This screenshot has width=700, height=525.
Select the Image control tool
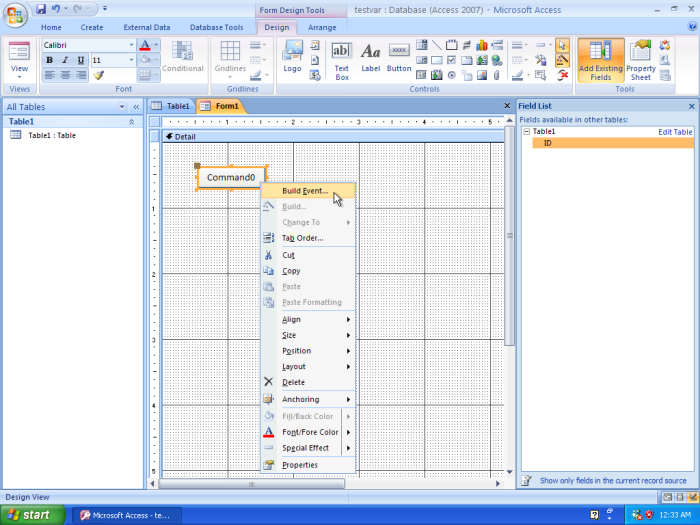[x=482, y=75]
